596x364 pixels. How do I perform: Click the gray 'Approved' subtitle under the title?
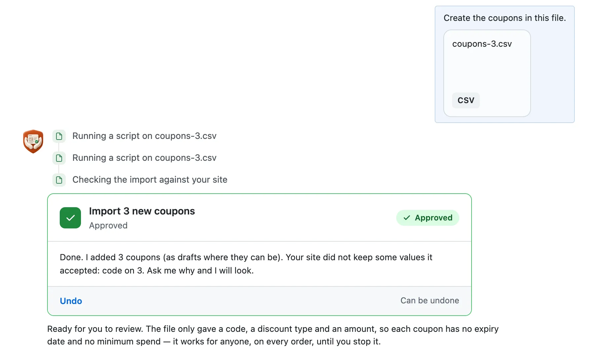108,225
